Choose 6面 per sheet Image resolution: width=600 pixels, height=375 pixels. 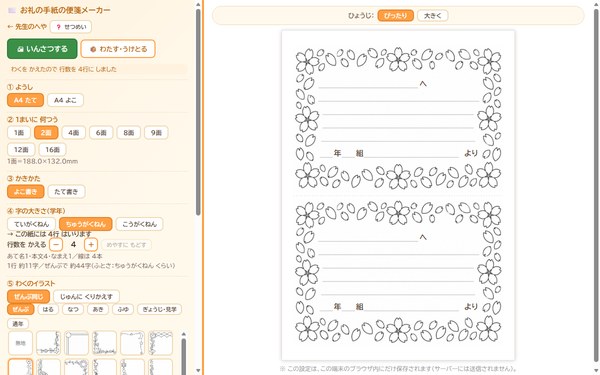click(101, 133)
